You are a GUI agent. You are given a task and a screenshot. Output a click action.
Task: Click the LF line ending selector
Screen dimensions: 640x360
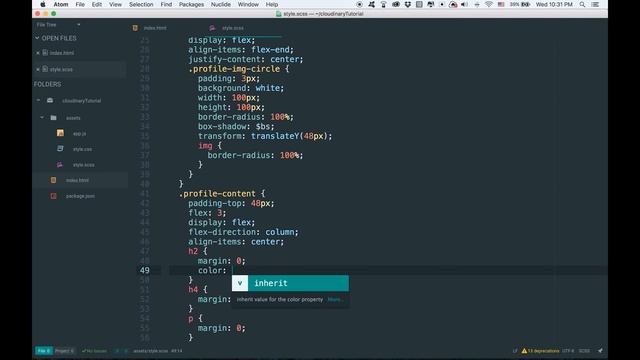515,351
